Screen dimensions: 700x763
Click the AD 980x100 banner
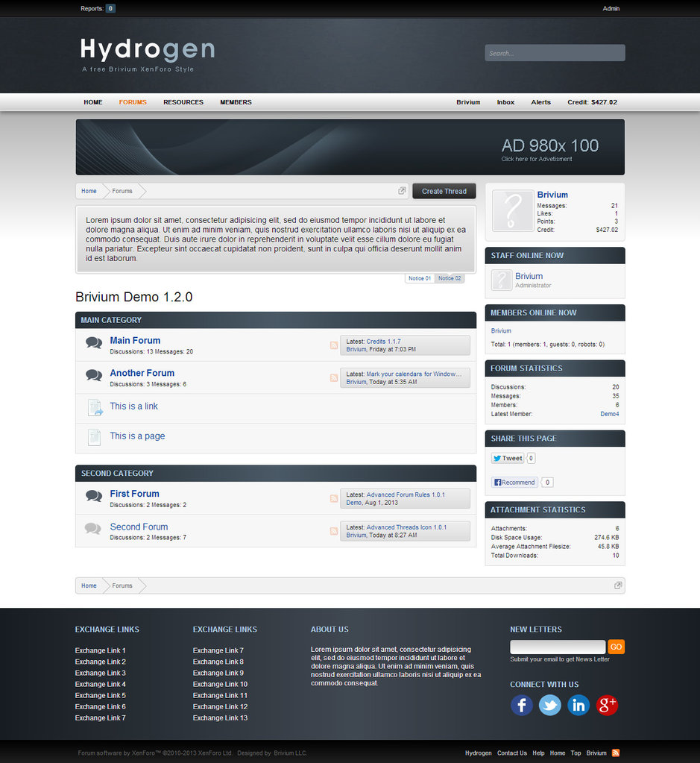point(350,147)
